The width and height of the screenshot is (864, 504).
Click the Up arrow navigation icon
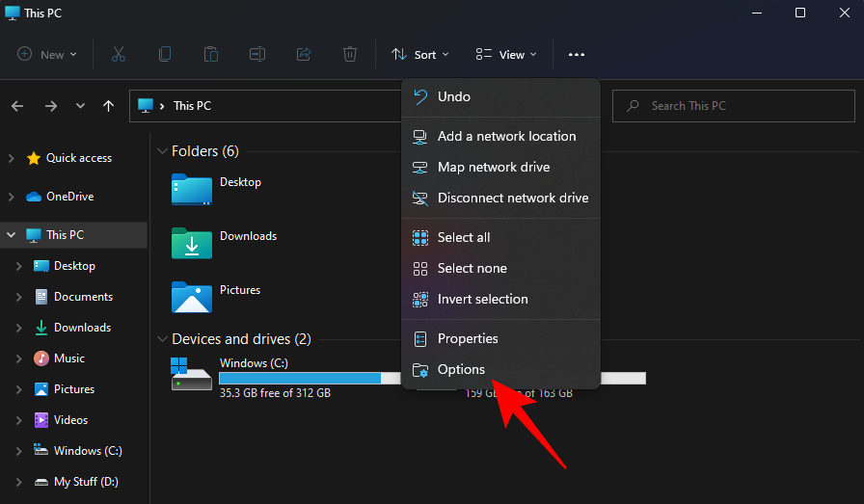(109, 106)
